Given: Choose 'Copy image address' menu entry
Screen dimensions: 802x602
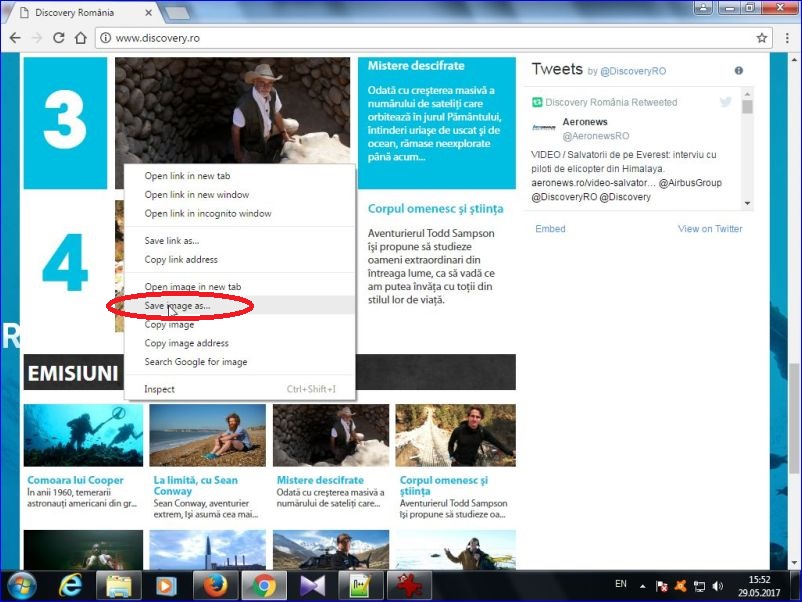Looking at the screenshot, I should coord(186,343).
